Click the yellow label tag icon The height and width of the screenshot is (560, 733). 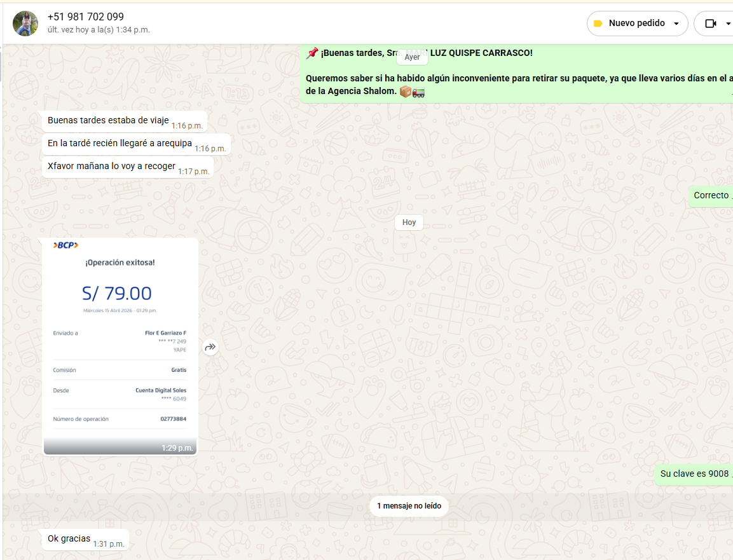598,24
